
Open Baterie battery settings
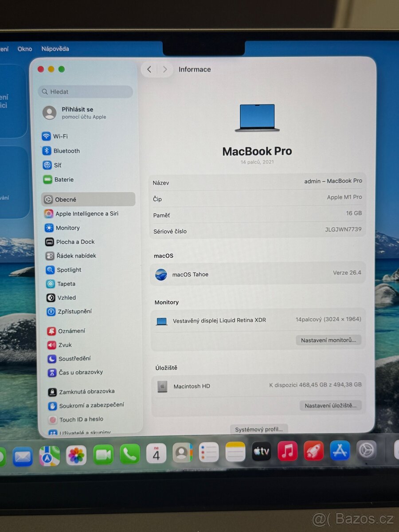[x=59, y=180]
